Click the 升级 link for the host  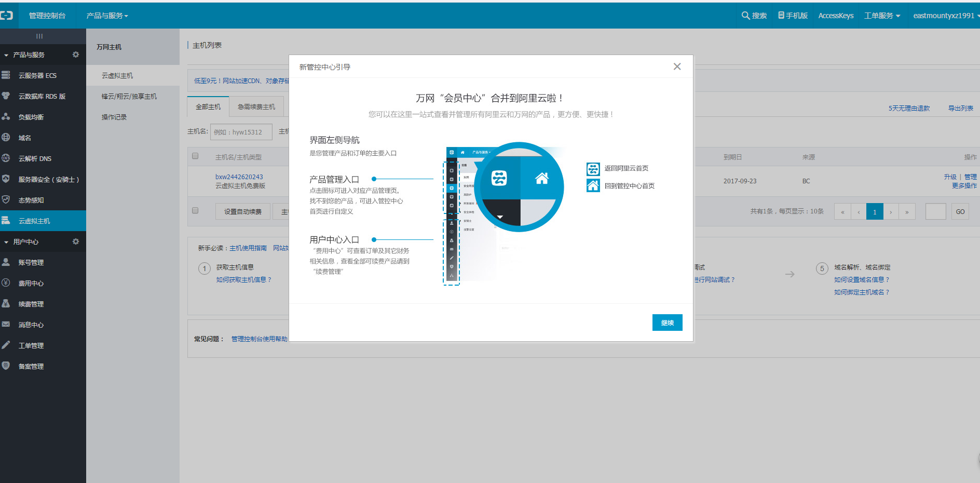(950, 177)
